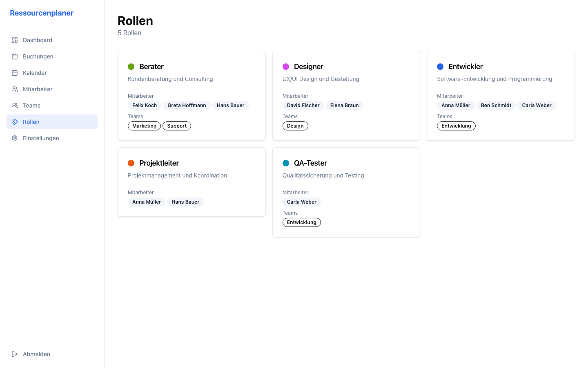
Task: Open the QA-Tester role card title
Action: (310, 163)
